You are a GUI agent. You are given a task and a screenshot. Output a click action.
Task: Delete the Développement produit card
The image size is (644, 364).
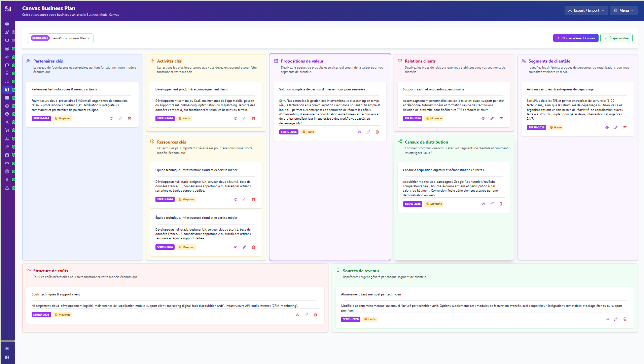[253, 119]
